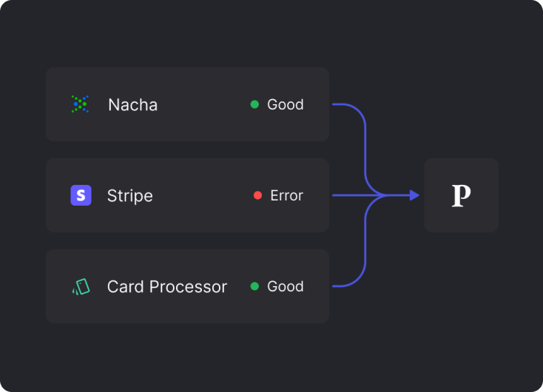The height and width of the screenshot is (392, 543).
Task: Click the Good status text for Nacha
Action: pyautogui.click(x=285, y=104)
